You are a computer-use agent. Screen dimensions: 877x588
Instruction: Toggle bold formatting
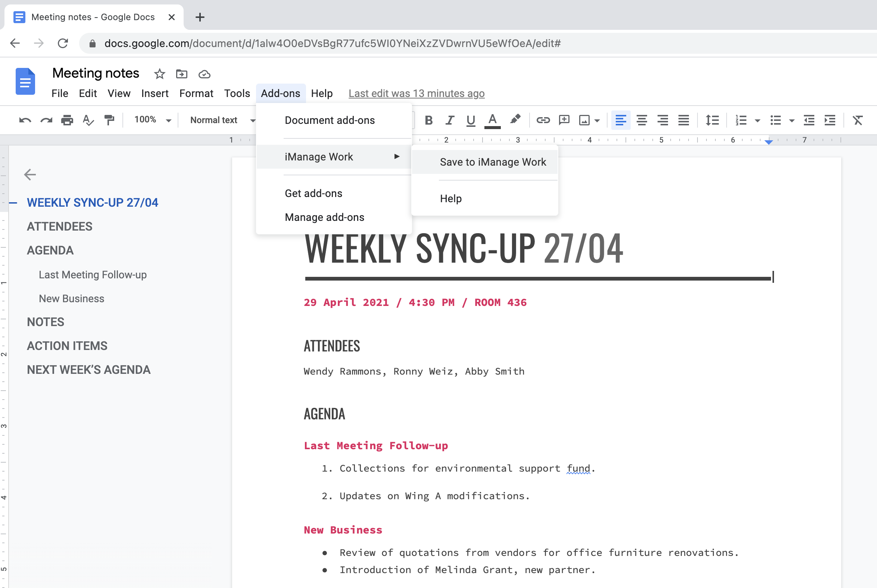(428, 120)
